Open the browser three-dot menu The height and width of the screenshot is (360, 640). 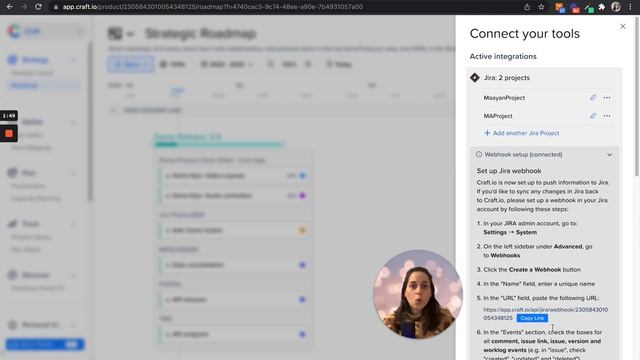click(x=630, y=7)
